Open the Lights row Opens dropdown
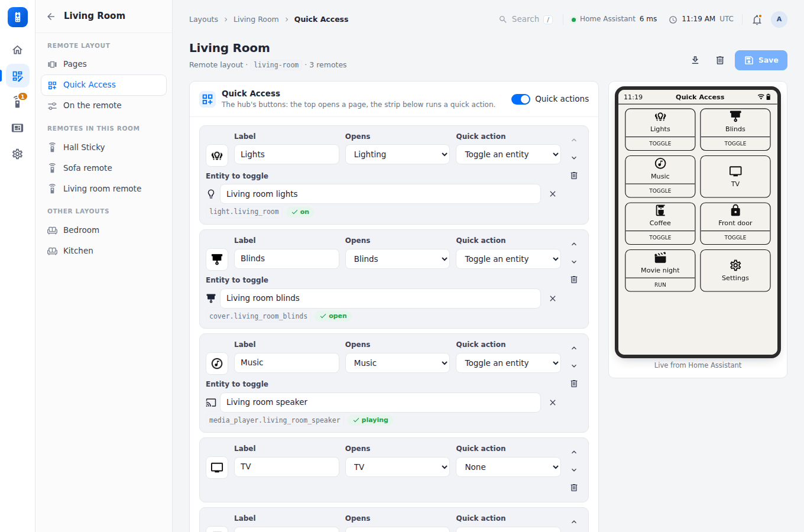This screenshot has width=804, height=532. coord(397,154)
